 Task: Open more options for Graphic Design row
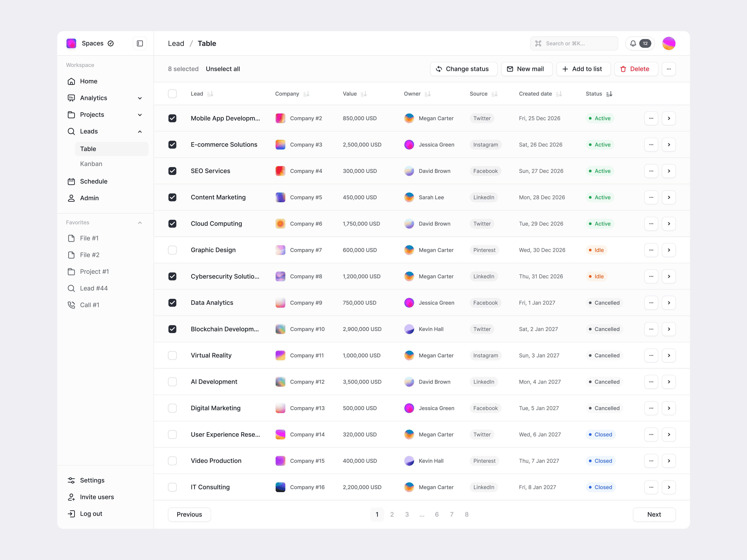tap(651, 250)
